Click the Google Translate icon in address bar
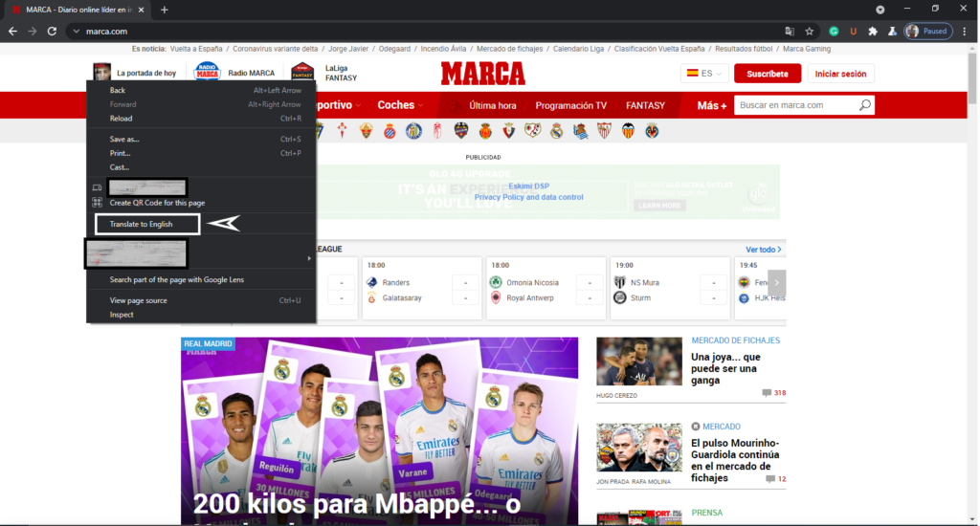Screen dimensions: 980x526 click(790, 32)
